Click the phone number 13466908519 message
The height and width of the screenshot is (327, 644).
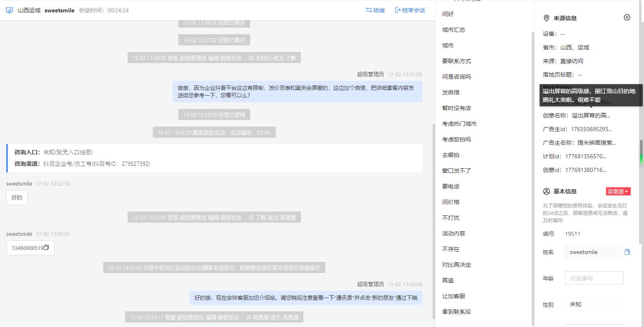coord(30,248)
